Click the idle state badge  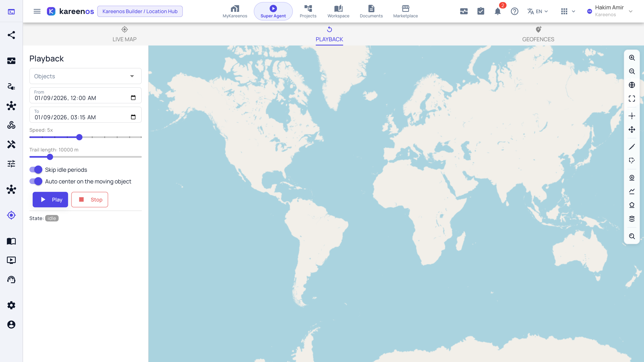(52, 218)
